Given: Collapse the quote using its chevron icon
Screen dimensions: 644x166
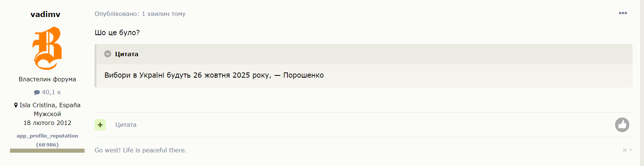Looking at the screenshot, I should tap(108, 54).
